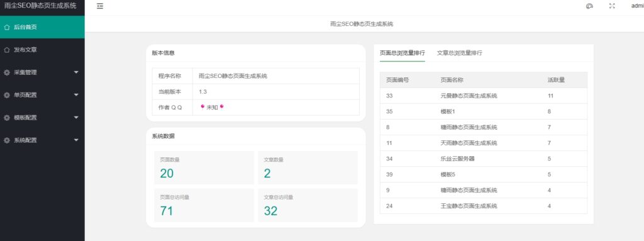Click the activity value 11 in the table
This screenshot has width=644, height=241.
coord(550,96)
